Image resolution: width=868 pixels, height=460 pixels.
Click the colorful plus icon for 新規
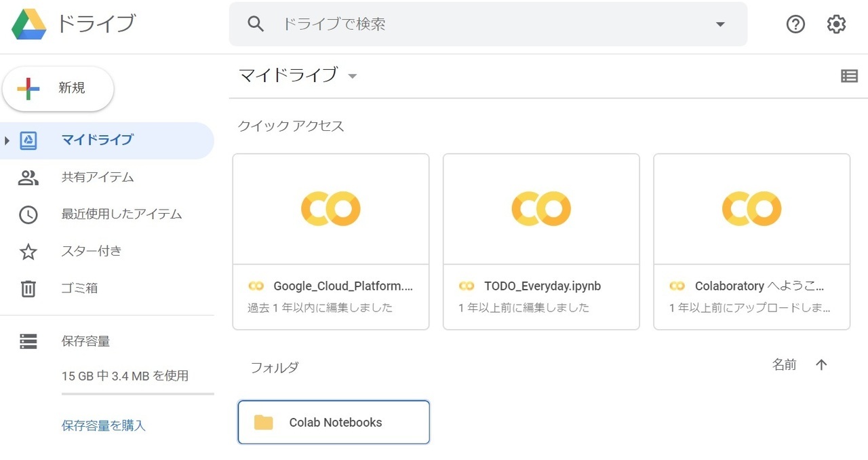point(28,89)
